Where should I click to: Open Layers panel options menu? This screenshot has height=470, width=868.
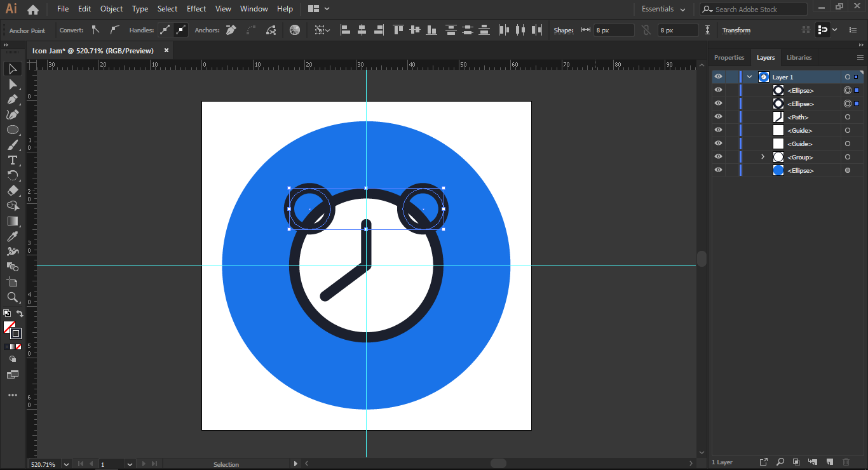tap(860, 57)
